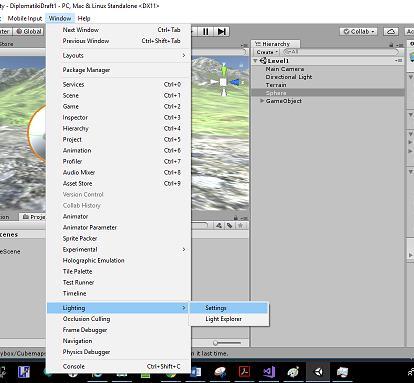Switch to the Hierarchy tab
This screenshot has height=383, width=414.
pyautogui.click(x=276, y=44)
